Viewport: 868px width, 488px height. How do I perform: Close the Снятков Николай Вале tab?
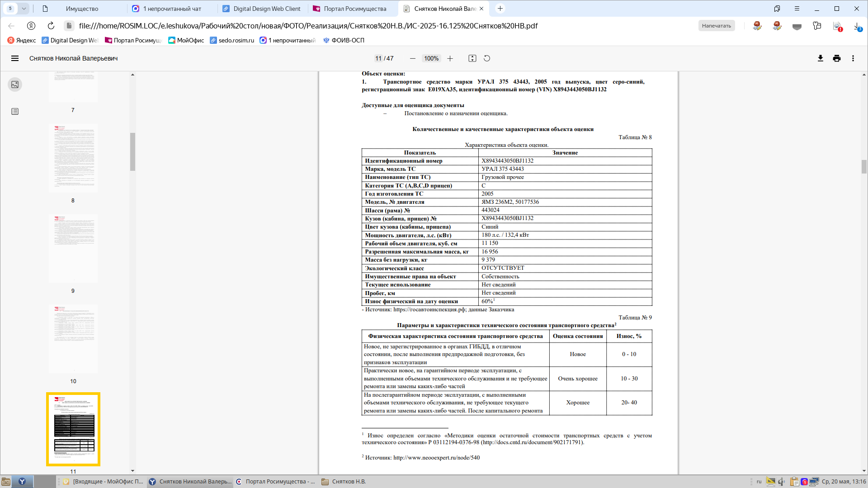[481, 9]
